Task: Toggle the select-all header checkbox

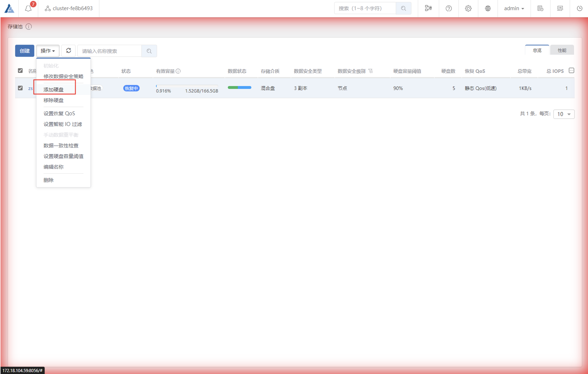Action: tap(20, 71)
